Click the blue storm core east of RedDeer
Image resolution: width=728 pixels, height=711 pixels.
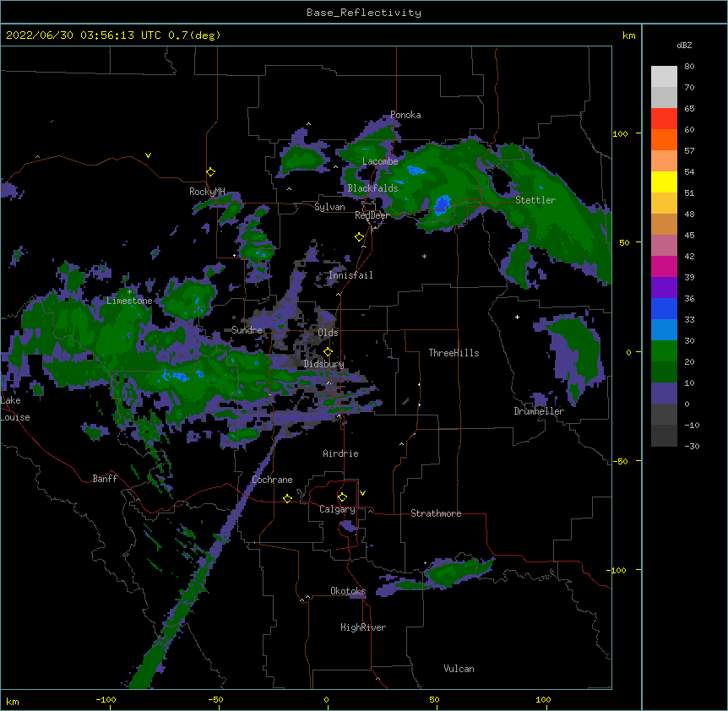[x=443, y=204]
